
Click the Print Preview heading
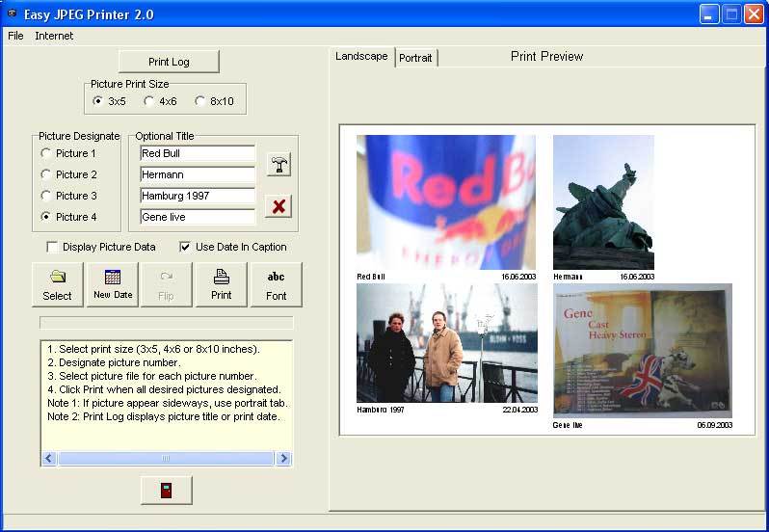[x=546, y=57]
